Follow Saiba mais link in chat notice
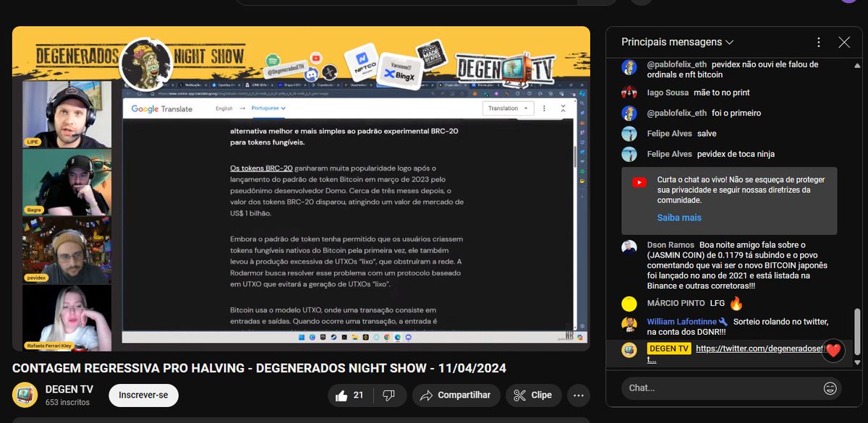 click(x=679, y=218)
